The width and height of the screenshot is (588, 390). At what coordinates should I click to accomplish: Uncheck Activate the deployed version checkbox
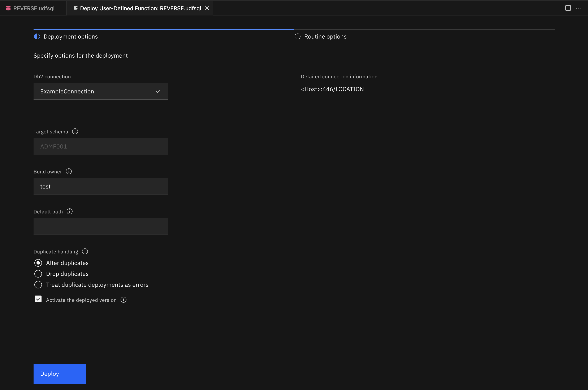pos(38,299)
